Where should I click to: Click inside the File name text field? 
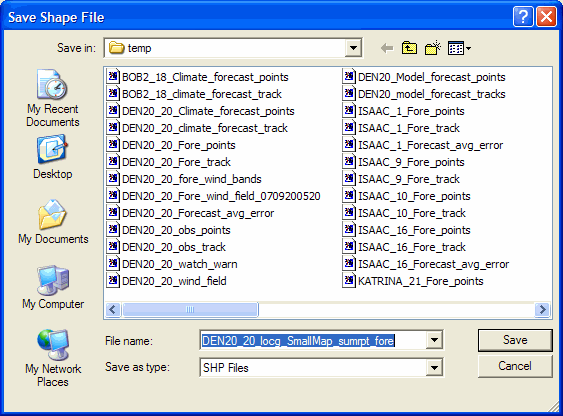(x=313, y=340)
